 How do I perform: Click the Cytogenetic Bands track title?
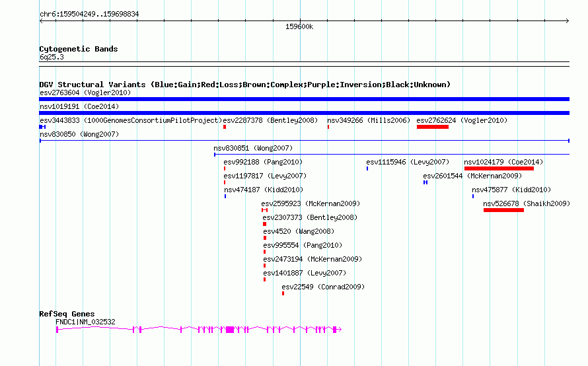point(79,49)
